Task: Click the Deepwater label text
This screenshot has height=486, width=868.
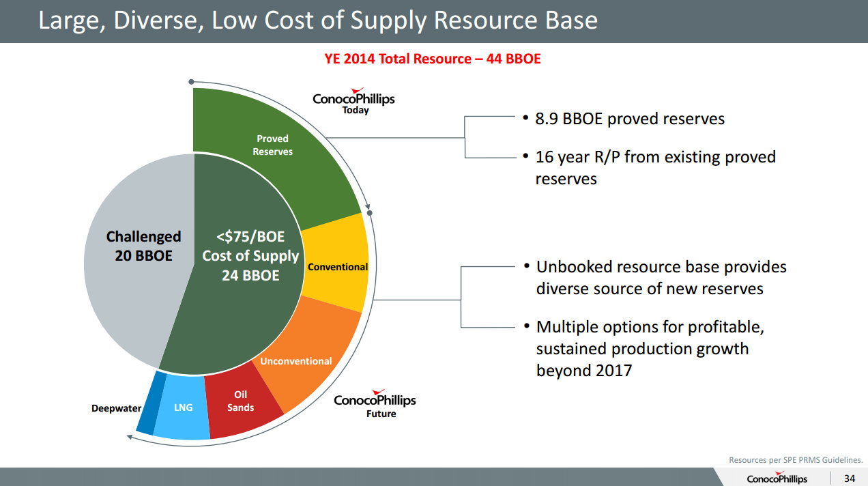Action: [116, 408]
